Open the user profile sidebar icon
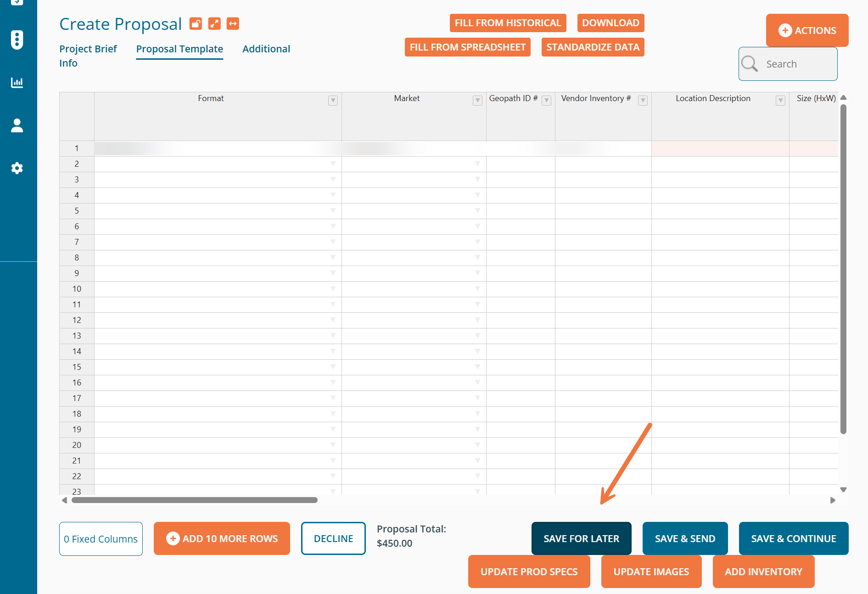 (x=17, y=125)
